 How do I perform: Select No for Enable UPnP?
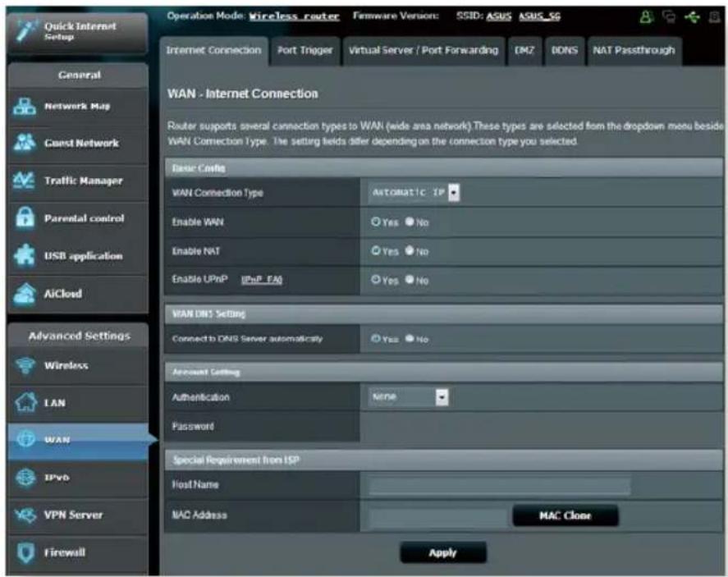tap(410, 279)
